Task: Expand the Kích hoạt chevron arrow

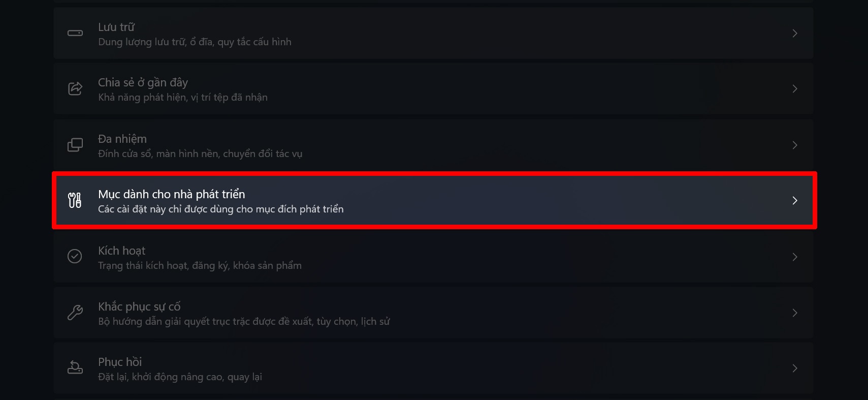Action: (x=795, y=257)
